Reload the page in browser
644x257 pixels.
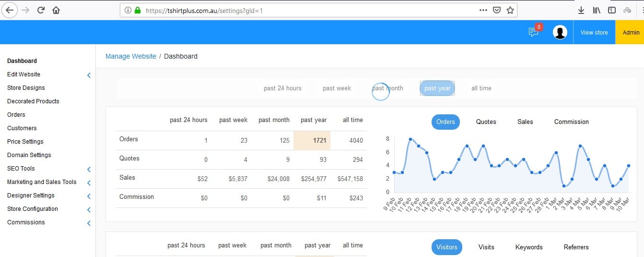[41, 10]
